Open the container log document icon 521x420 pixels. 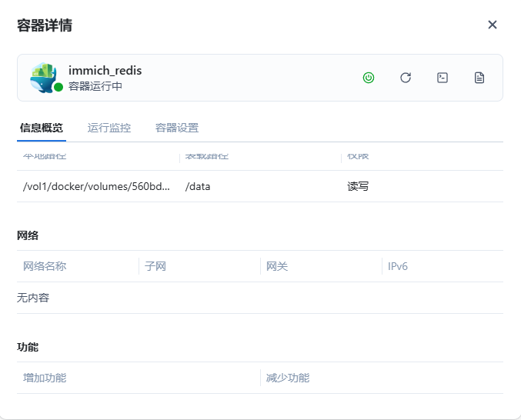click(x=479, y=78)
